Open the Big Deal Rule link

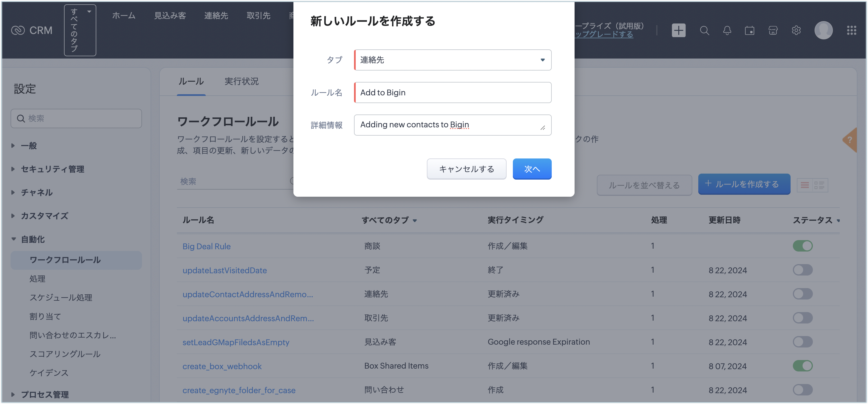click(206, 246)
